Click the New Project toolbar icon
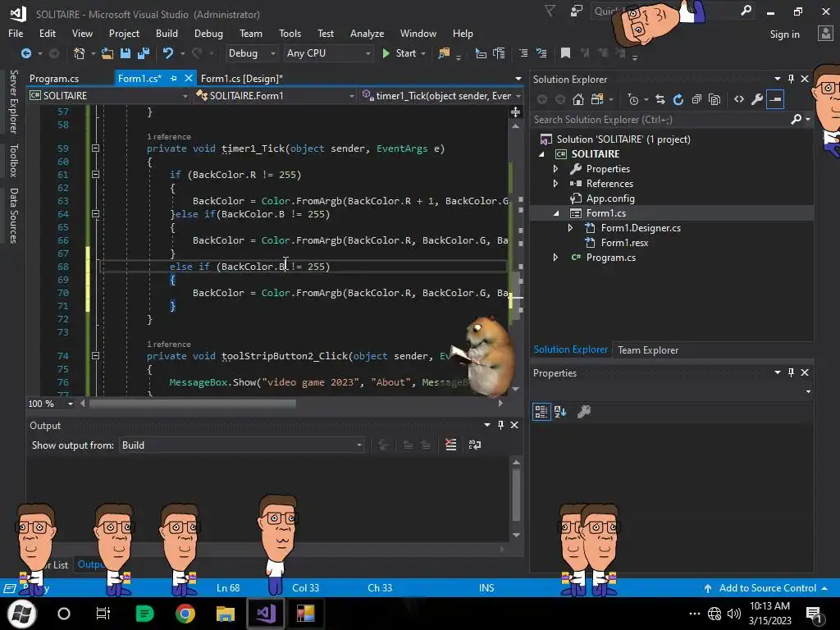Viewport: 840px width, 630px height. (79, 53)
